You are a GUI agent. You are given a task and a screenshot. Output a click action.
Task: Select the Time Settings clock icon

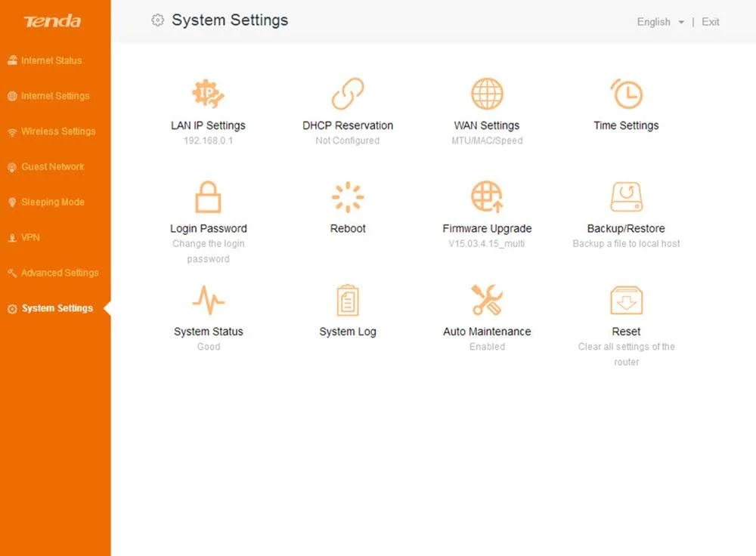tap(626, 94)
